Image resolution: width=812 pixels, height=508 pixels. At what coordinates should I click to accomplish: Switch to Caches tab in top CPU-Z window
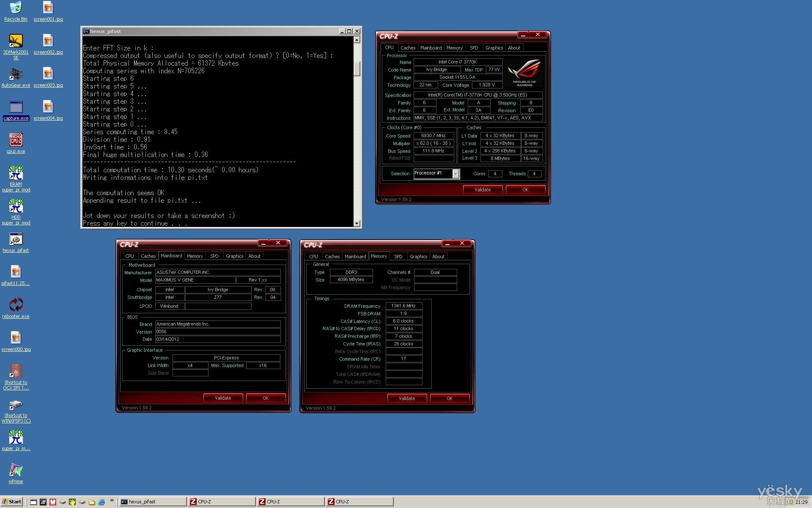point(408,48)
